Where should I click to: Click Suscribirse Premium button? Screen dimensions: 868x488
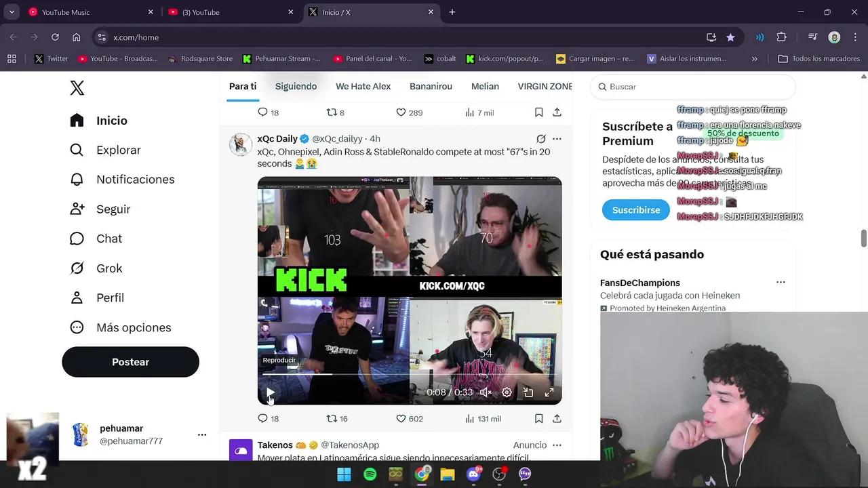[x=636, y=210]
